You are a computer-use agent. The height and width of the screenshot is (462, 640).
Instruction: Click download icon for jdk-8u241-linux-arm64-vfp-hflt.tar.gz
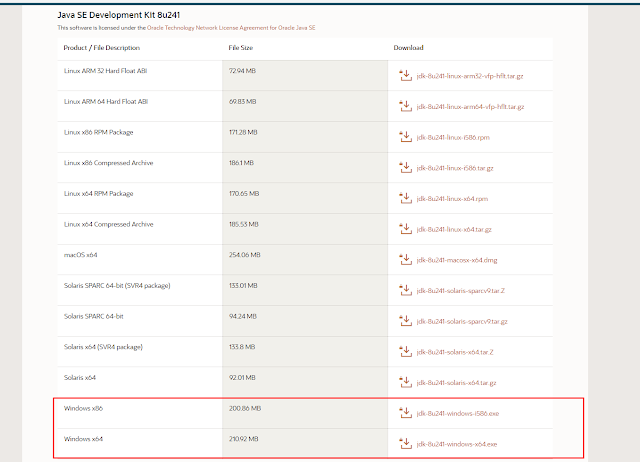tap(405, 106)
